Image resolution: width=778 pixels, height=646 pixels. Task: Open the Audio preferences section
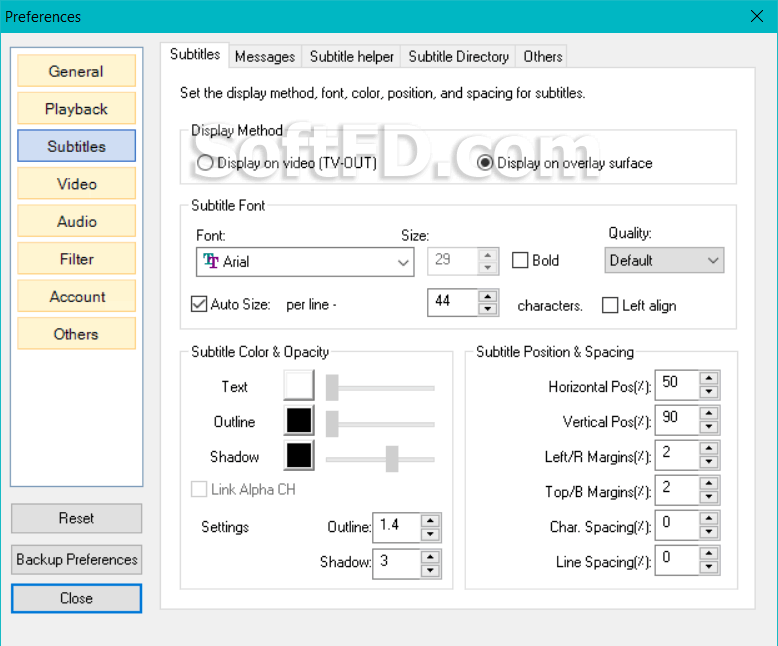[x=76, y=221]
